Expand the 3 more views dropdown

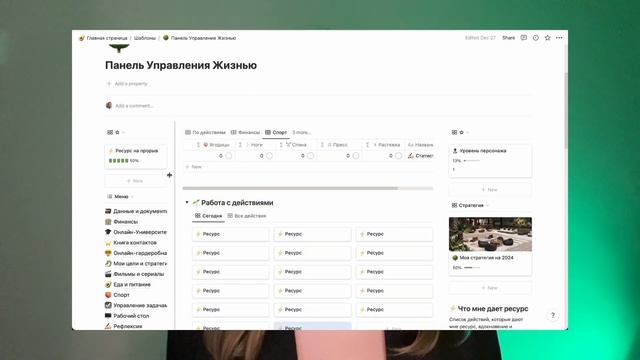pos(302,132)
